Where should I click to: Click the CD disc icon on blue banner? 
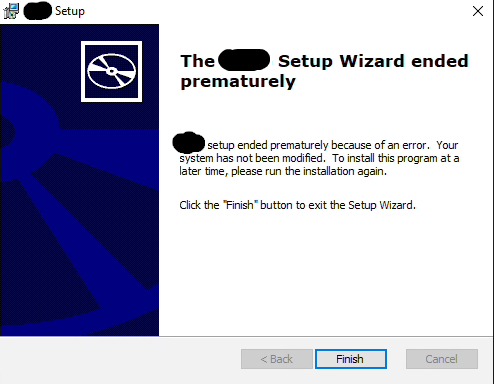pyautogui.click(x=111, y=71)
